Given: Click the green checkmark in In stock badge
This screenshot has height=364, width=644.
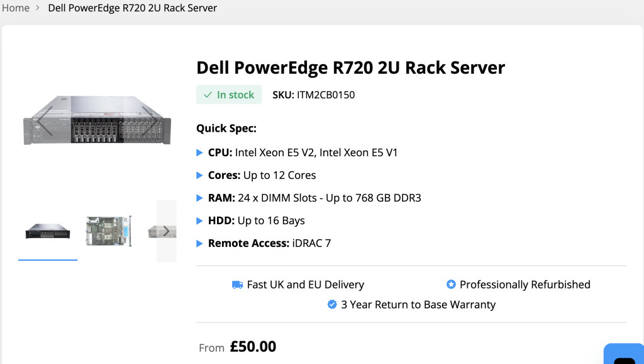Looking at the screenshot, I should (208, 95).
